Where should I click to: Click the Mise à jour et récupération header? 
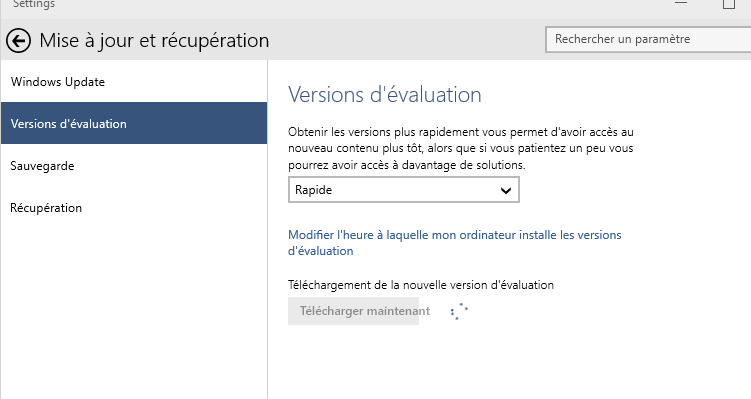coord(154,40)
